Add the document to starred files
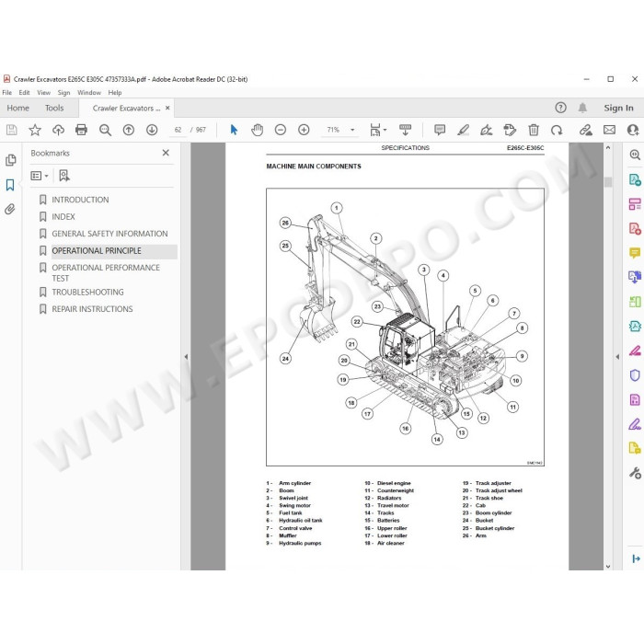The image size is (644, 644). [x=35, y=131]
